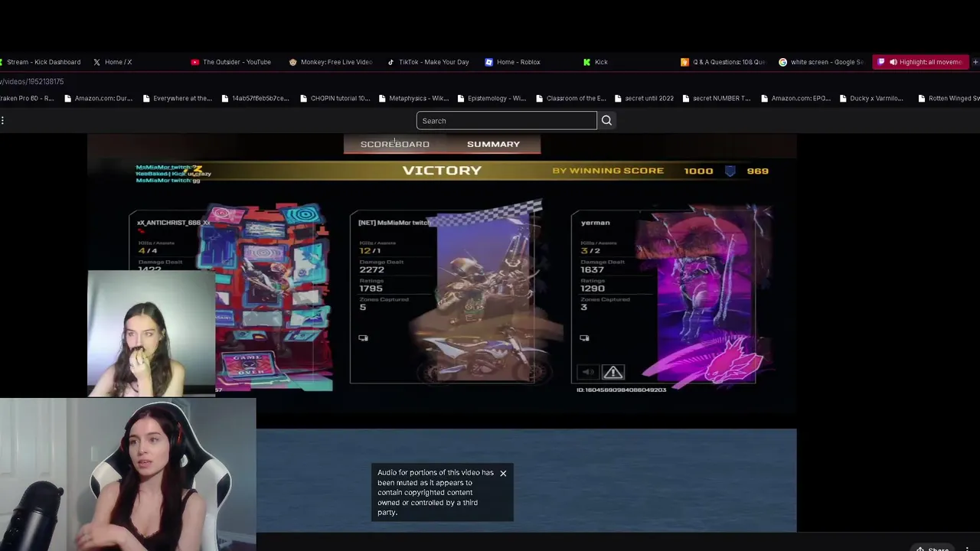Image resolution: width=980 pixels, height=551 pixels.
Task: Click the ID:1604569098408604920З match ID
Action: (621, 390)
